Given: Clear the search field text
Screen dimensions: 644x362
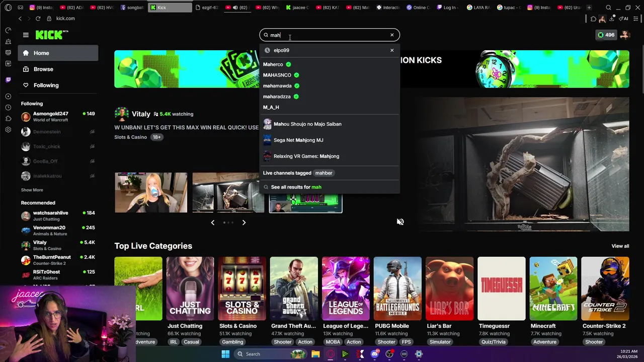Looking at the screenshot, I should pos(392,35).
